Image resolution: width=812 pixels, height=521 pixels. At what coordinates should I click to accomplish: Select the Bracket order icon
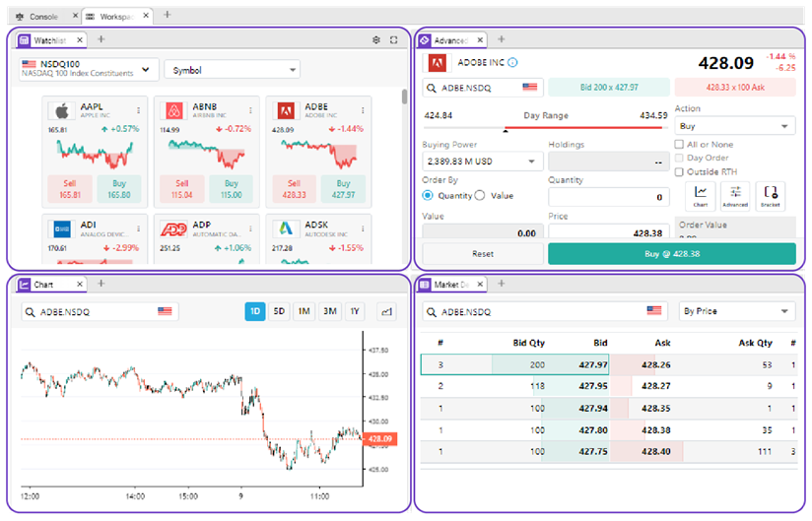point(770,195)
